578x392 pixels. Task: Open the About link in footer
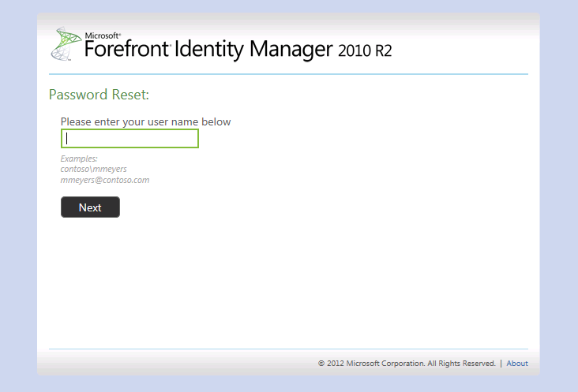517,364
